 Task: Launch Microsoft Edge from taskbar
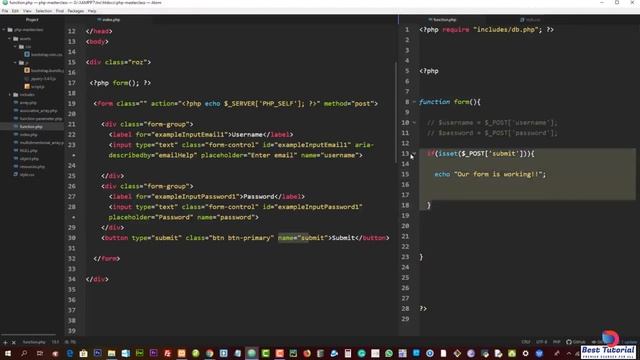pyautogui.click(x=70, y=353)
